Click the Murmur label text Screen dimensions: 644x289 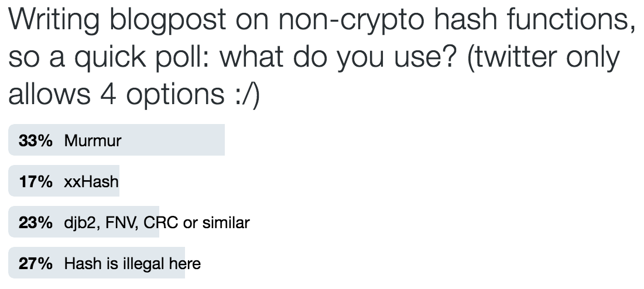[x=93, y=141]
